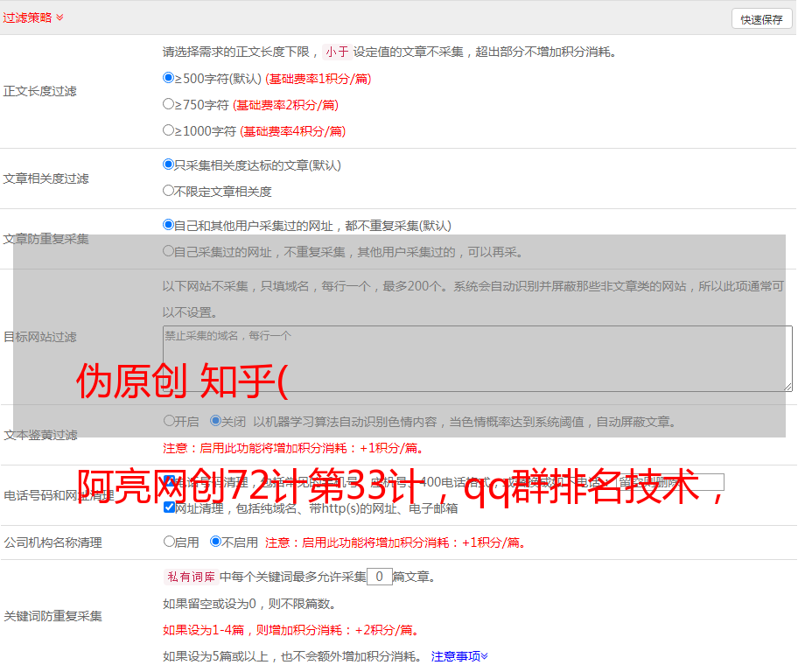Click the red note 如果设为1-4篇，则增加积分消耗

point(290,630)
